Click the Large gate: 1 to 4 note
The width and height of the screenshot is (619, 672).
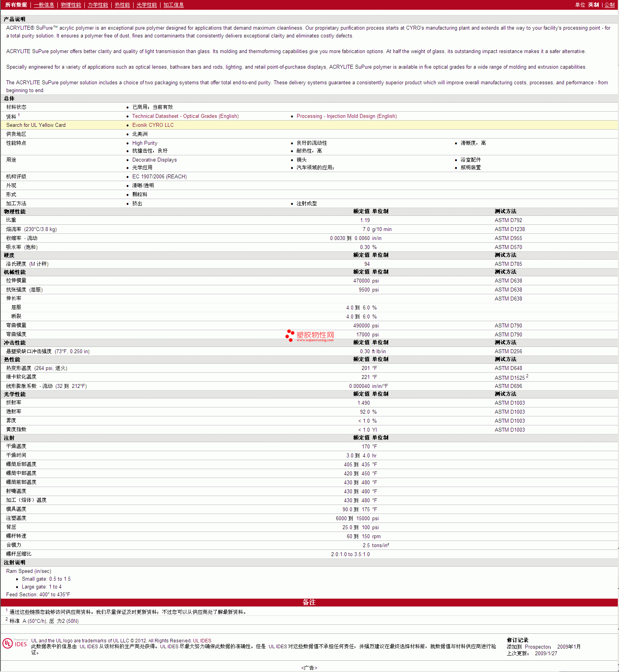pos(41,587)
